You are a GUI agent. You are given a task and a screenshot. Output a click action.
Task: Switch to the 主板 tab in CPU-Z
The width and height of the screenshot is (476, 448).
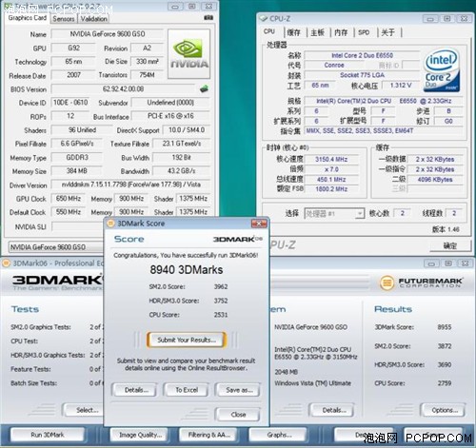pos(317,32)
